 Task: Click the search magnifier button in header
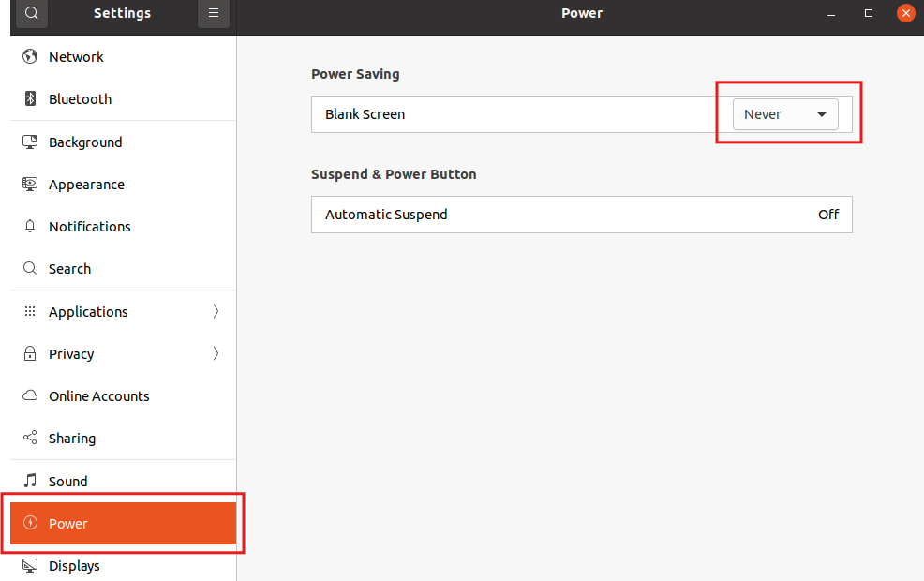click(32, 13)
